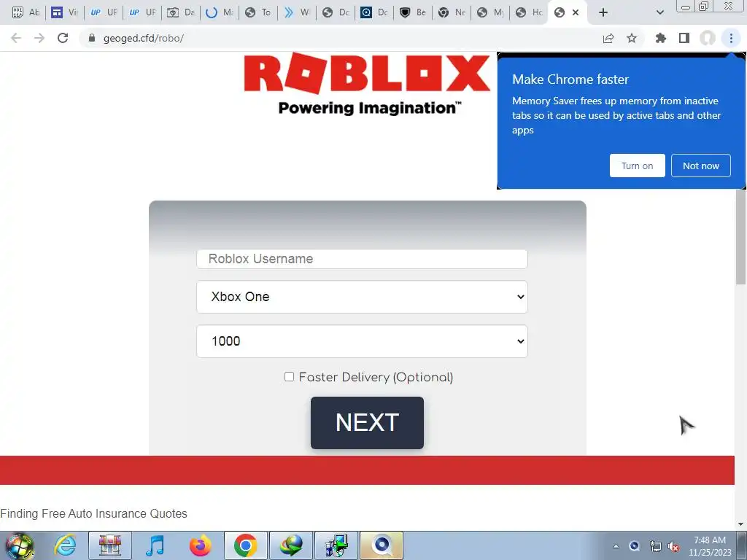Image resolution: width=747 pixels, height=560 pixels.
Task: Switch to the loading 'Ma' tab
Action: point(219,12)
